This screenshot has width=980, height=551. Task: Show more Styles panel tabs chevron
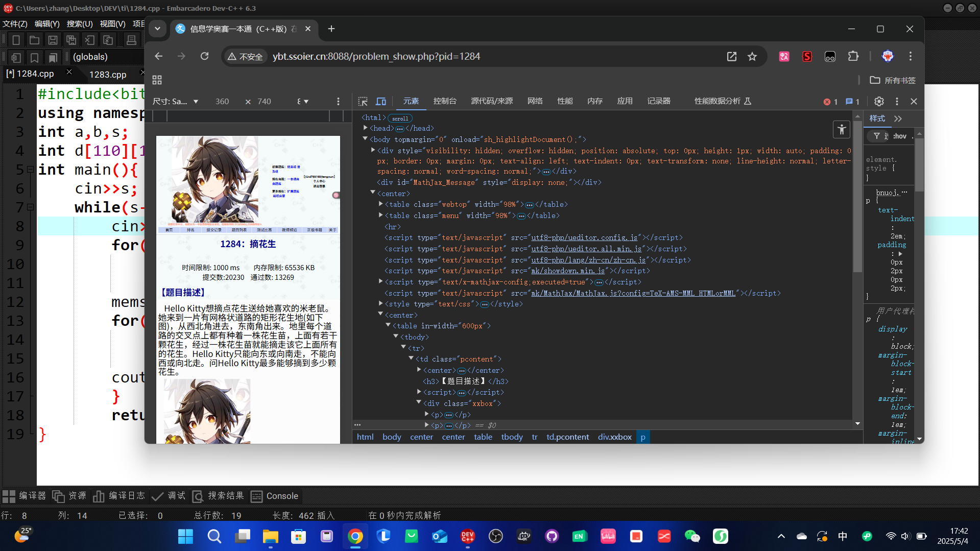click(x=898, y=118)
